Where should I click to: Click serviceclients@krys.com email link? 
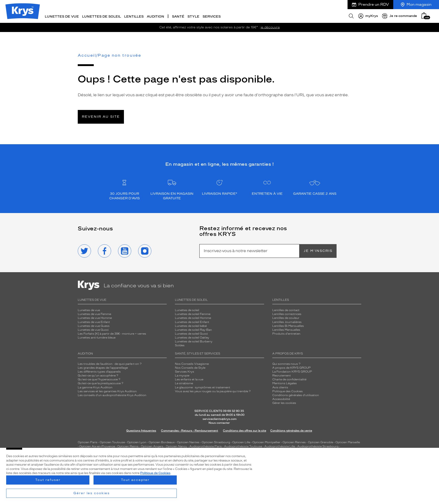[219, 419]
